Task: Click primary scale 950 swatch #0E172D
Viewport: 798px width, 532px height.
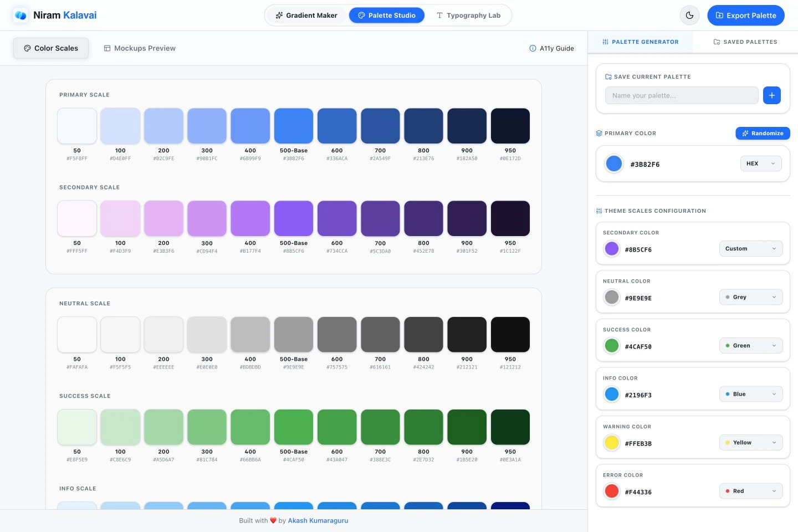Action: [510, 126]
